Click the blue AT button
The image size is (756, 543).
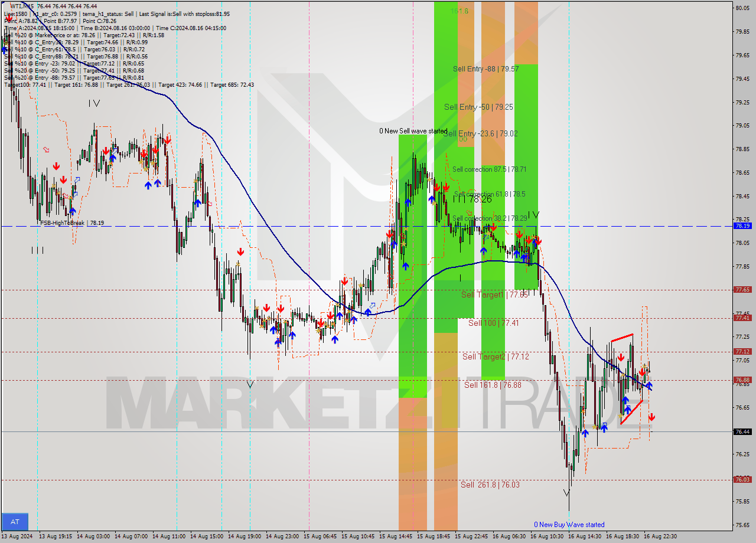[x=15, y=522]
